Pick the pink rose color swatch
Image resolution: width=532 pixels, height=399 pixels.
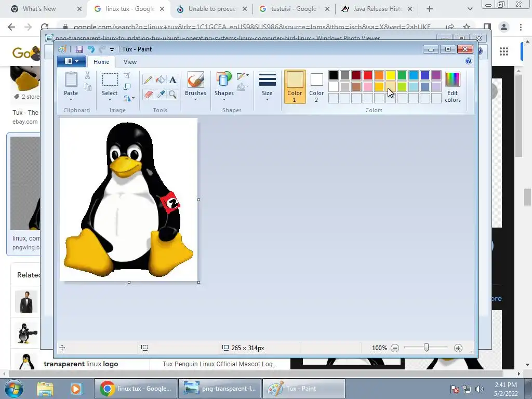pos(367,87)
